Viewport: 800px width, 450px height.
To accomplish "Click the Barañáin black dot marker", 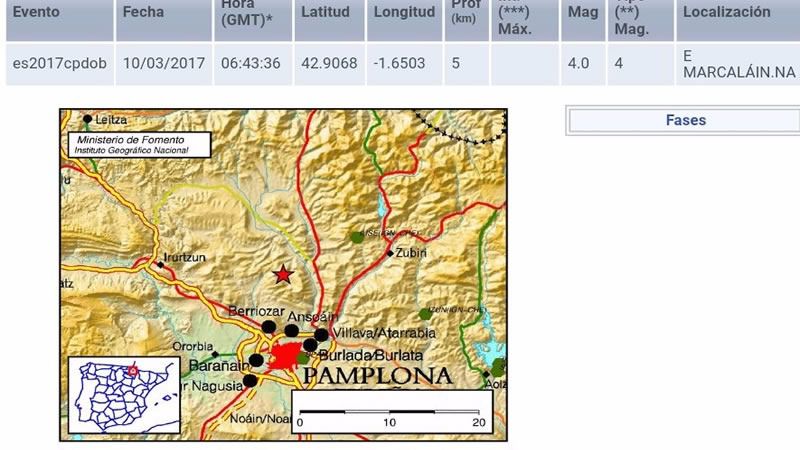I will coord(256,360).
